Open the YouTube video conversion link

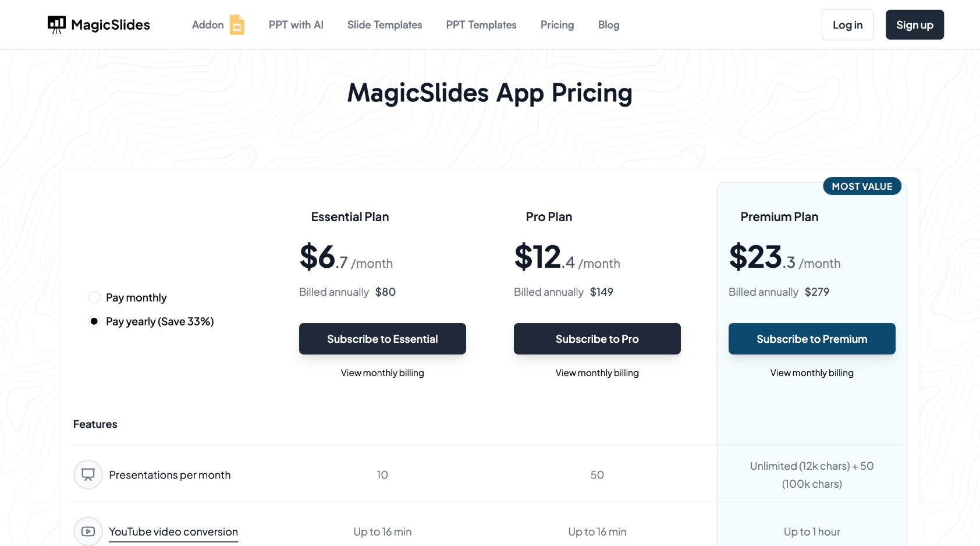(x=173, y=532)
